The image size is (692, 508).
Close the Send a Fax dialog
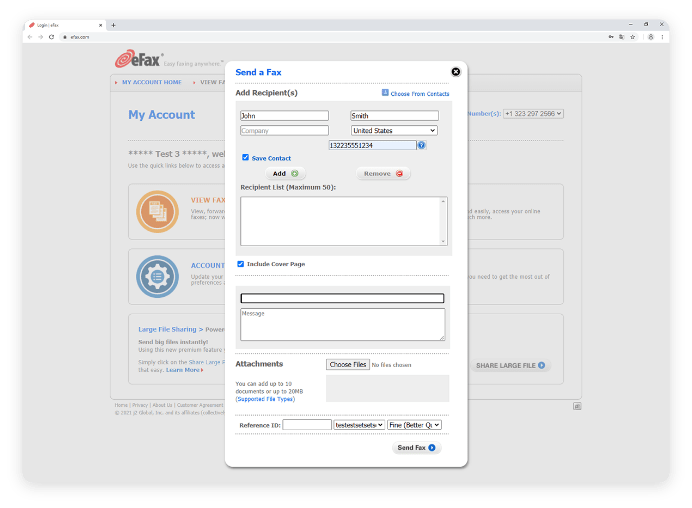[x=456, y=72]
